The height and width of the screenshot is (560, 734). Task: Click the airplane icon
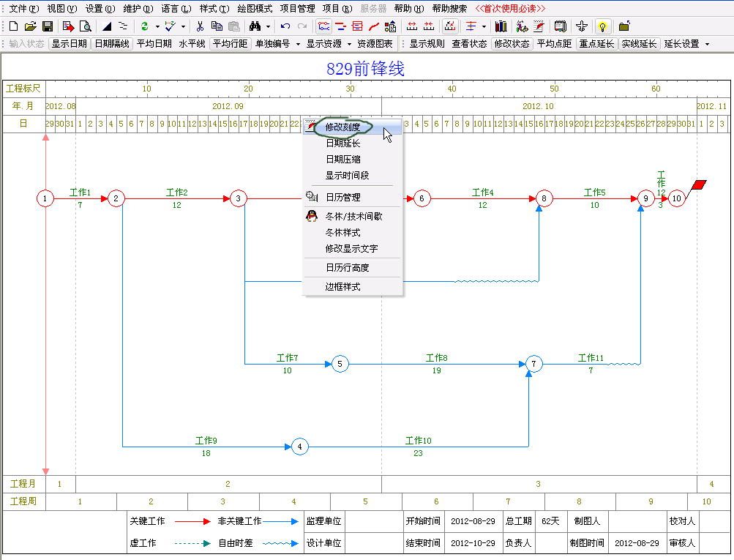click(x=581, y=26)
